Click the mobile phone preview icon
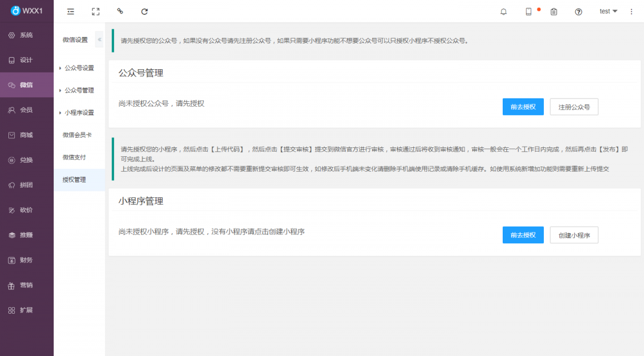 click(x=528, y=11)
